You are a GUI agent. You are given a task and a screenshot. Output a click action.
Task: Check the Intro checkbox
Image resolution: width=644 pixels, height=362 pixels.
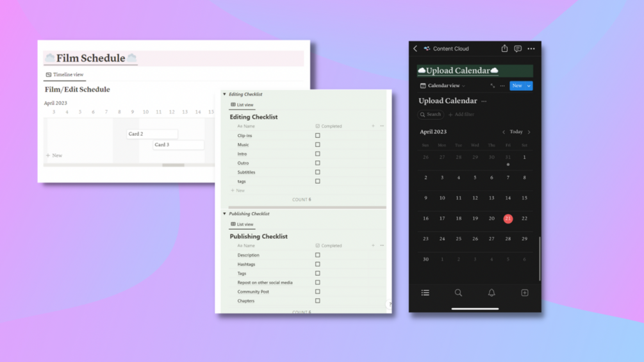(x=317, y=154)
